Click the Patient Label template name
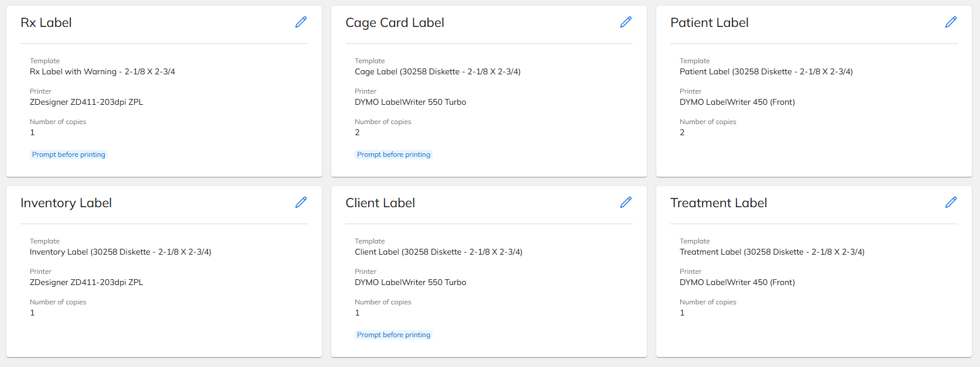The width and height of the screenshot is (980, 367). tap(766, 72)
